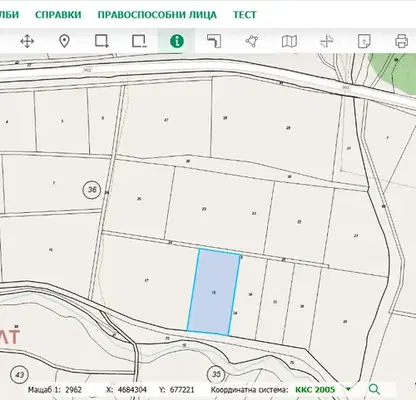This screenshot has height=400, width=416.
Task: Click the X: 4684304 coordinate readout
Action: [x=126, y=389]
